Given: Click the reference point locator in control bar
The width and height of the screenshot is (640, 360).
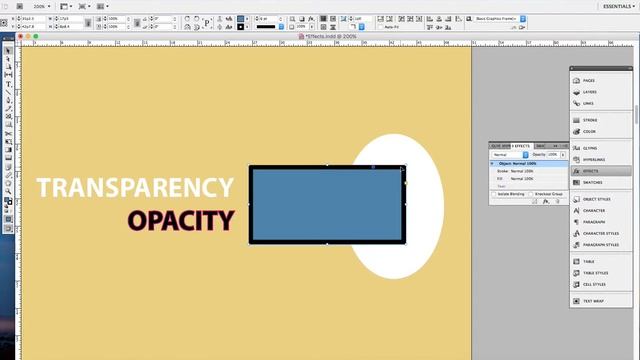Looking at the screenshot, I should [4, 23].
